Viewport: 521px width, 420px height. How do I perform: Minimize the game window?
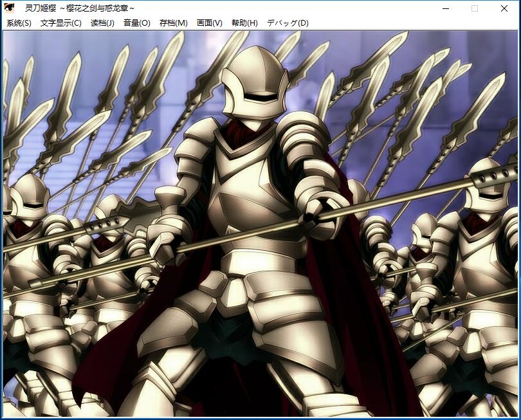[445, 8]
